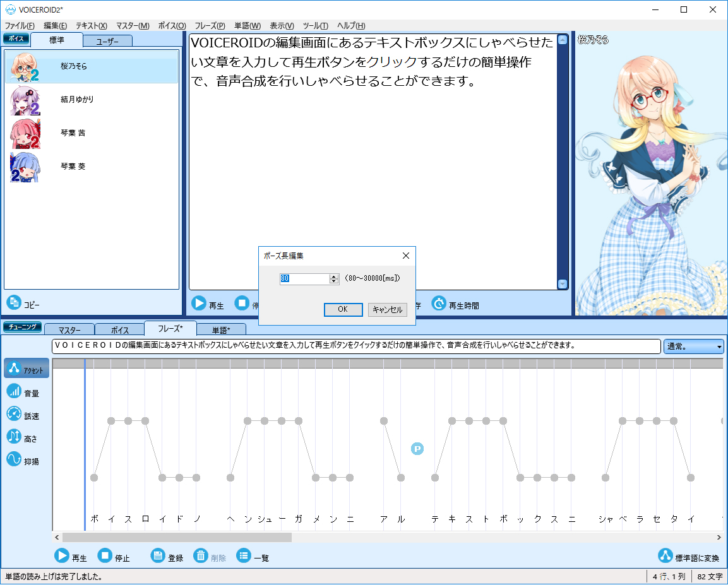Screen dimensions: 728x585
Task: Click the text box scroll down arrow
Action: pyautogui.click(x=562, y=284)
